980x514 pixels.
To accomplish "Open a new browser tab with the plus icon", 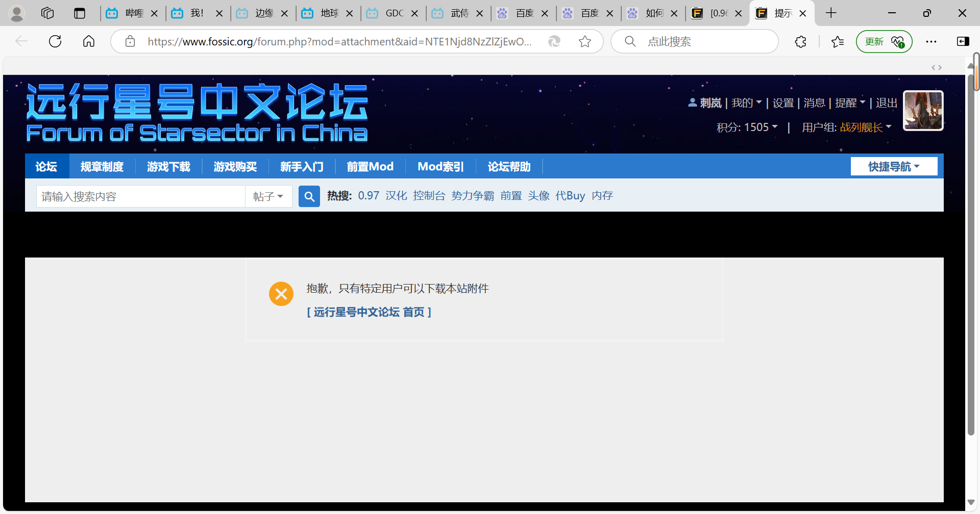I will [x=831, y=13].
